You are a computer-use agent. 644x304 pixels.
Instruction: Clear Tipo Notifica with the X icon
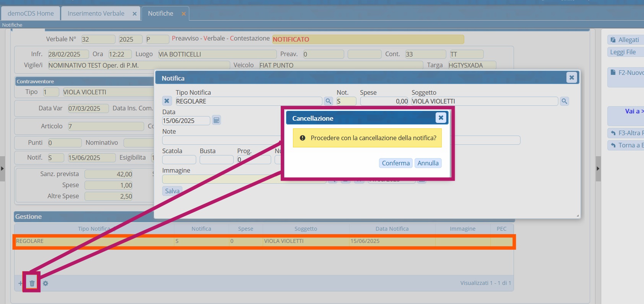167,101
